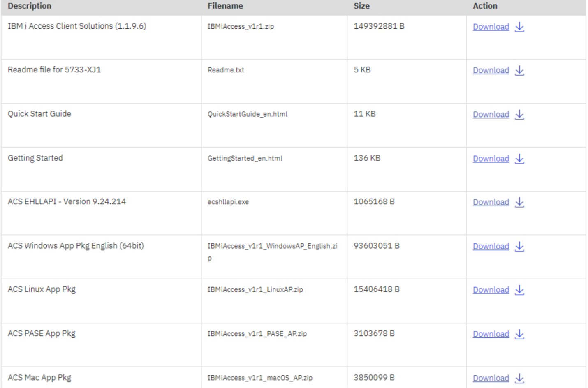Click the Filename column header
The image size is (588, 388).
coord(225,6)
